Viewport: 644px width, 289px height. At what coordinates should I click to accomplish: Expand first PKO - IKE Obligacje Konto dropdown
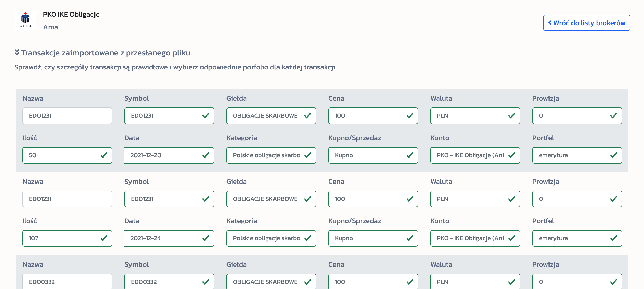(x=475, y=155)
